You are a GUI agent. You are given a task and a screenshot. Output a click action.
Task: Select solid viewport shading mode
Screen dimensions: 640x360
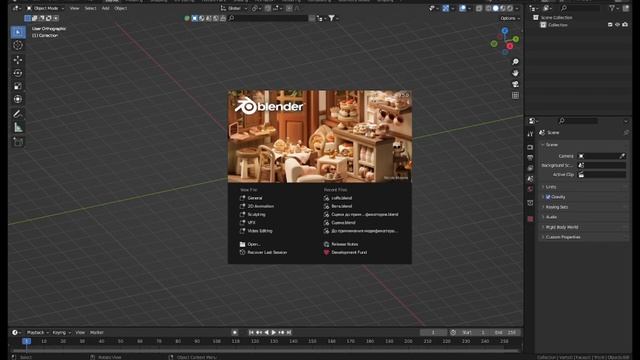click(x=496, y=8)
